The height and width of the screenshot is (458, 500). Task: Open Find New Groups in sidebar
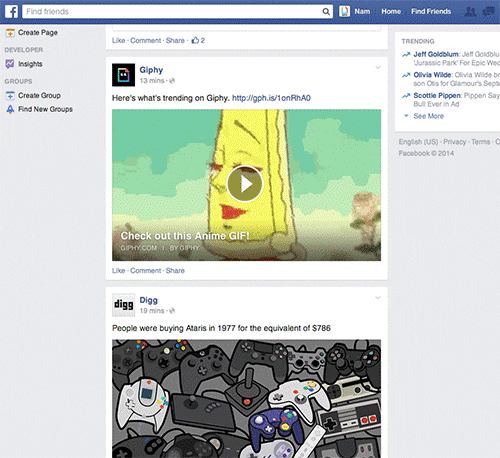(45, 109)
